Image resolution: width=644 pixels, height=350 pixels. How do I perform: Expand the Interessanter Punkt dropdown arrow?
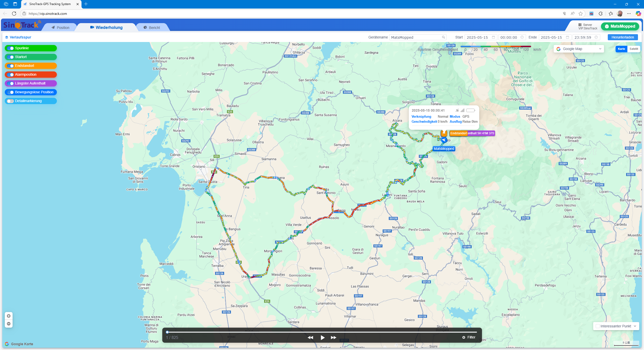point(635,326)
